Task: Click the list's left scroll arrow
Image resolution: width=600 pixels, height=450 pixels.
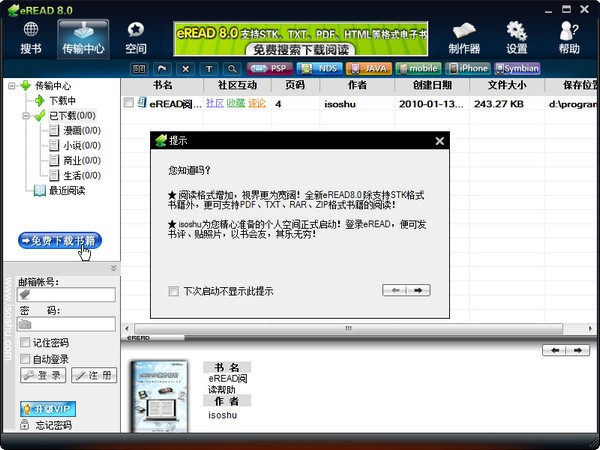Action: point(127,329)
